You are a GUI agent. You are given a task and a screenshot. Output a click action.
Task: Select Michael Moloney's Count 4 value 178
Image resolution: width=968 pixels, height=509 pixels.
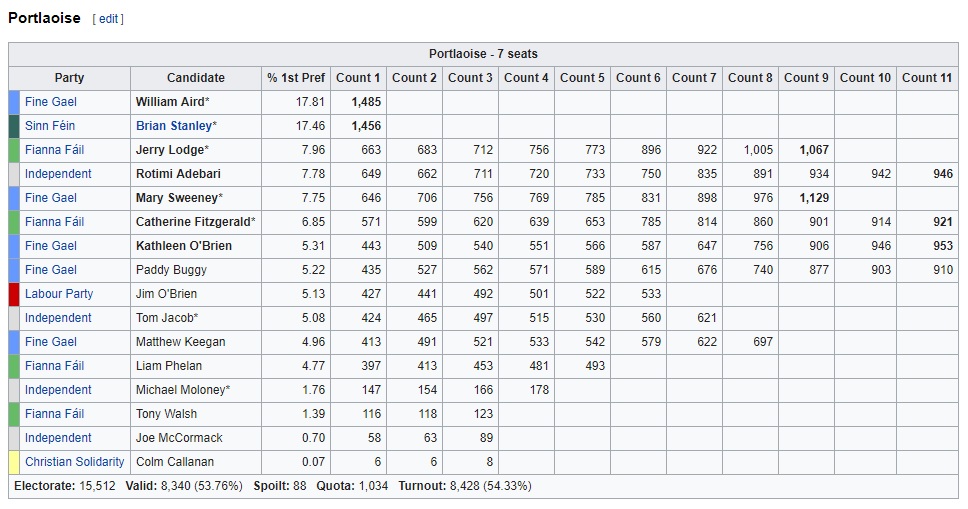[539, 390]
